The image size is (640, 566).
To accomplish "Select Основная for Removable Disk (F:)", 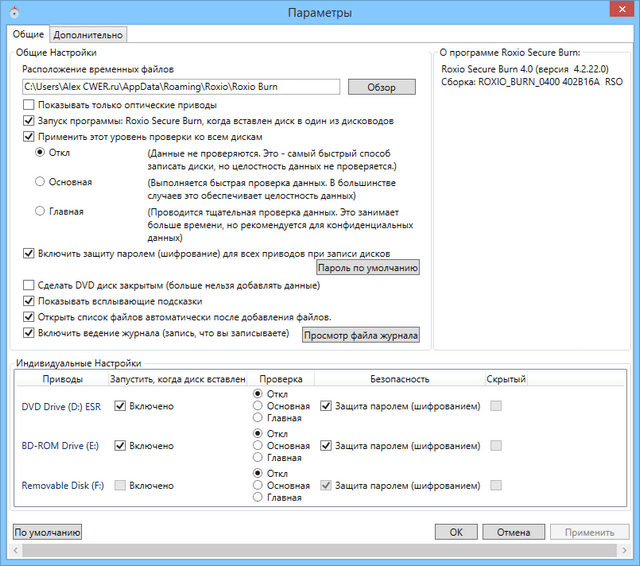I will 258,485.
